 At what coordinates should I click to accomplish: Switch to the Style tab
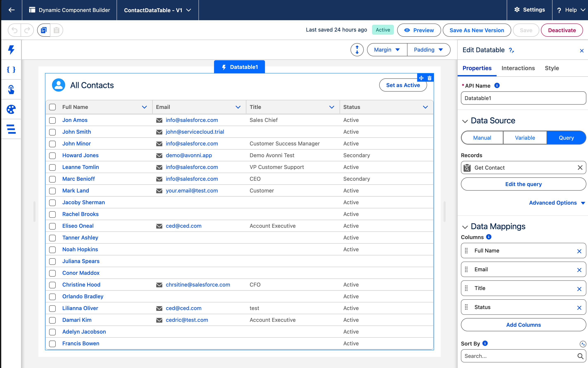coord(551,68)
